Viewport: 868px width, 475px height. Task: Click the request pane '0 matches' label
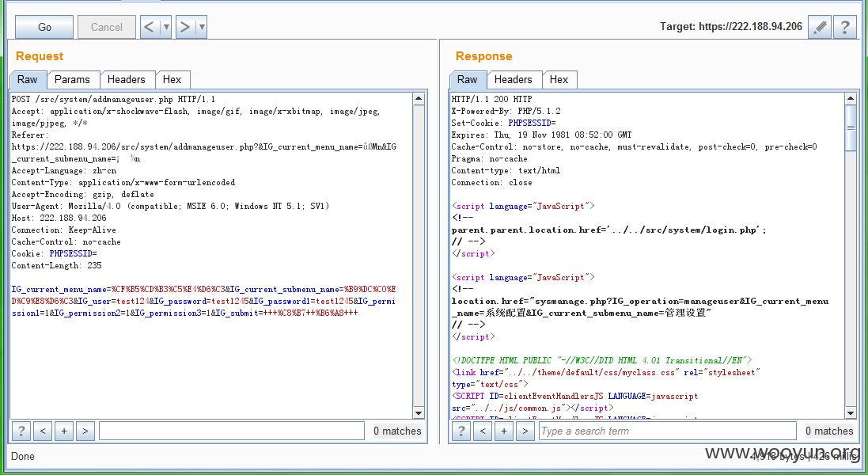397,431
